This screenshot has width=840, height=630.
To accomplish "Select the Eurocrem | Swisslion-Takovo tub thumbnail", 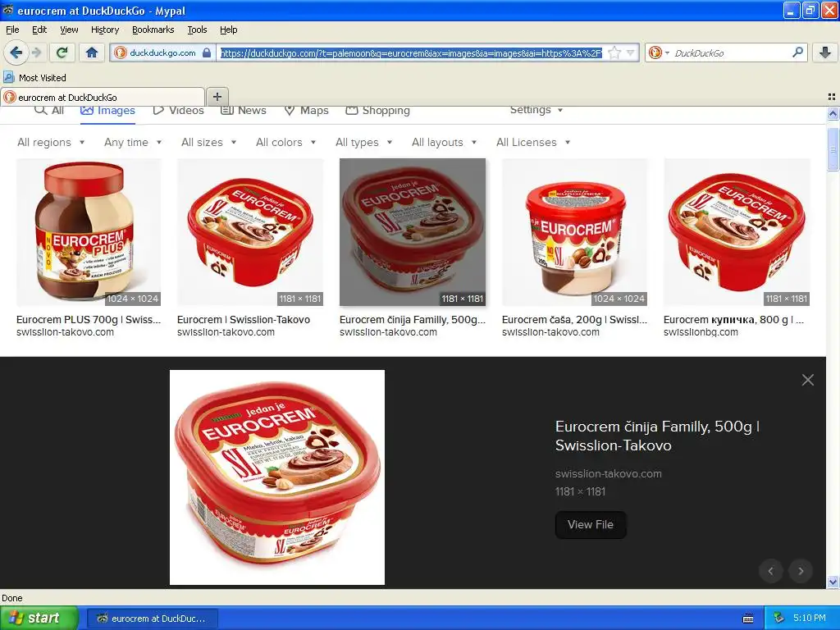I will click(x=250, y=232).
